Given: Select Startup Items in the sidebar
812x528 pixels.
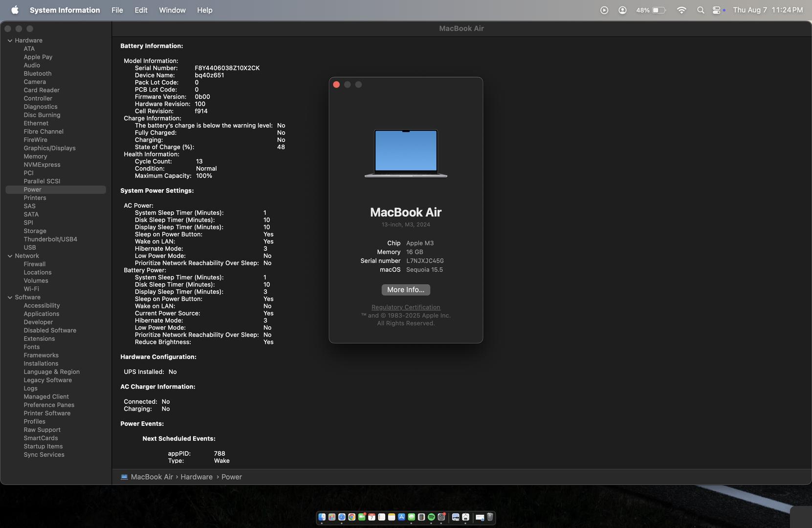Looking at the screenshot, I should click(43, 446).
